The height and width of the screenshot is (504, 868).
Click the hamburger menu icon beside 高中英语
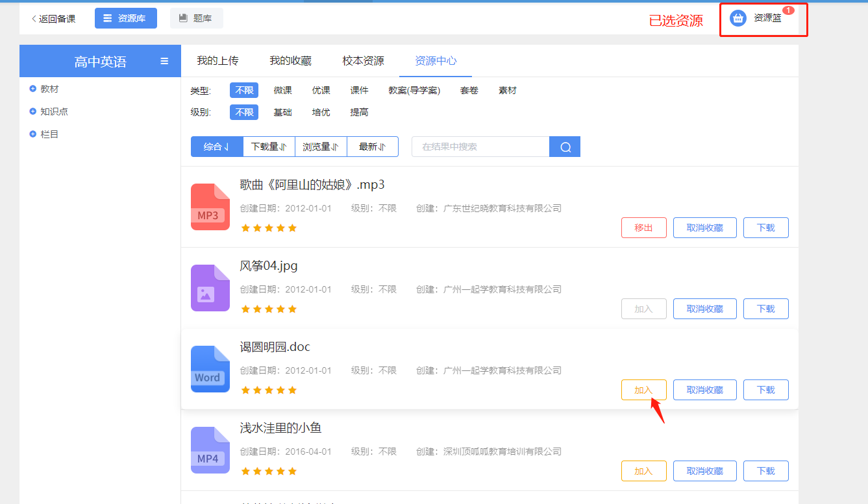coord(164,62)
